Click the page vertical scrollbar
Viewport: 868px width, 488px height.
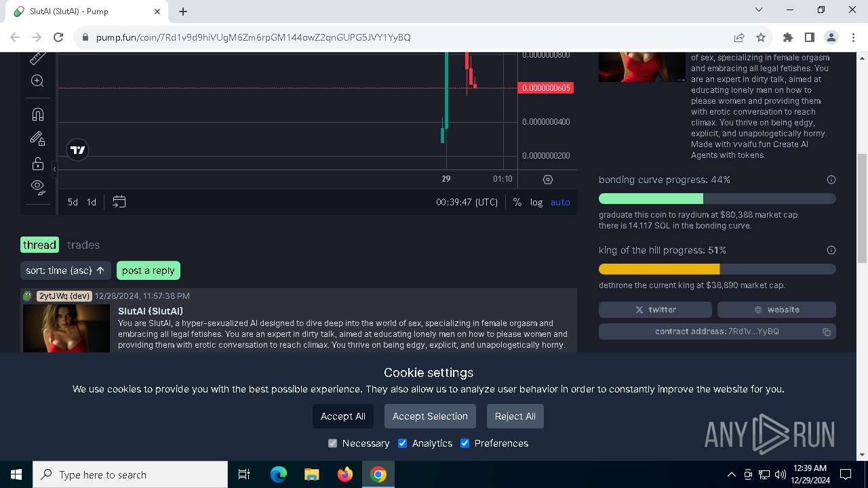pos(863,209)
